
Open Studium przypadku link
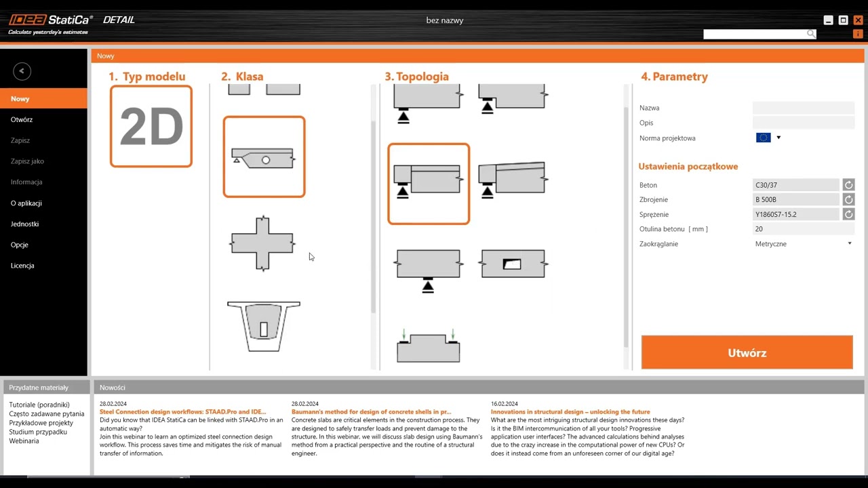[38, 432]
